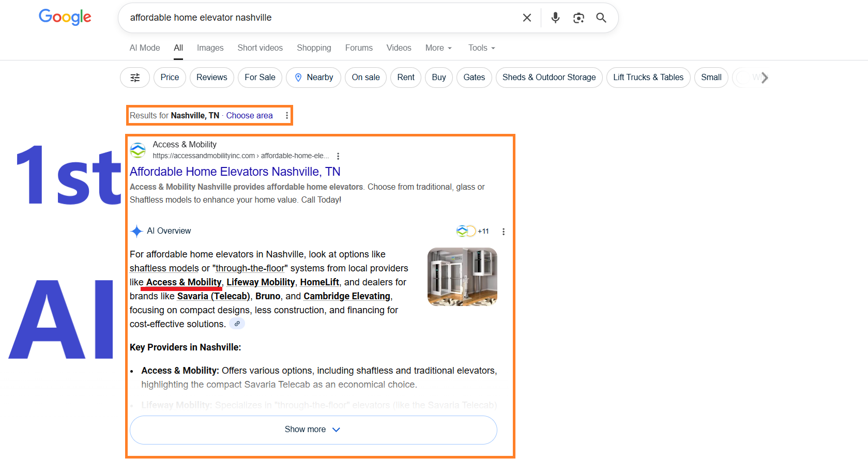Open the +11 sources icons in AI Overview

click(x=473, y=231)
